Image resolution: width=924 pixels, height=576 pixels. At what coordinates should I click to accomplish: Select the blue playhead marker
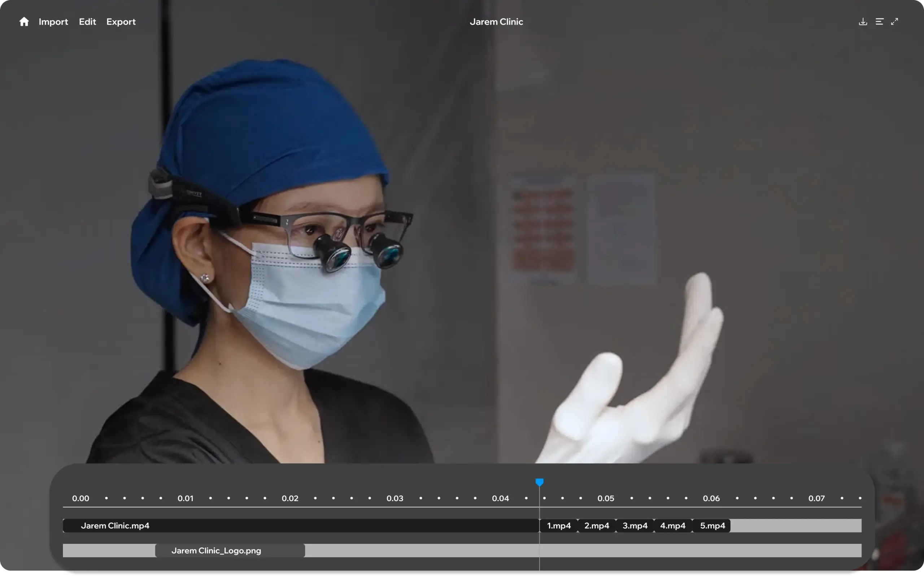(539, 482)
